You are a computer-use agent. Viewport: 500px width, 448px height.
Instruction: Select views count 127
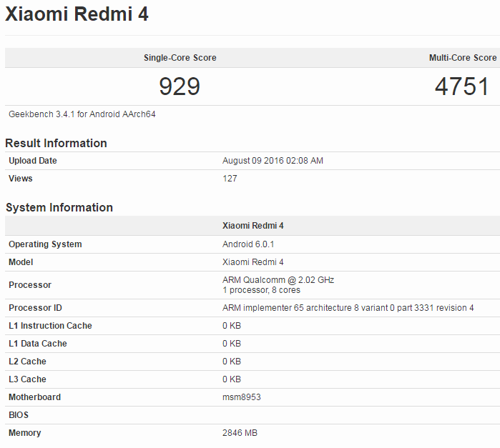click(230, 179)
